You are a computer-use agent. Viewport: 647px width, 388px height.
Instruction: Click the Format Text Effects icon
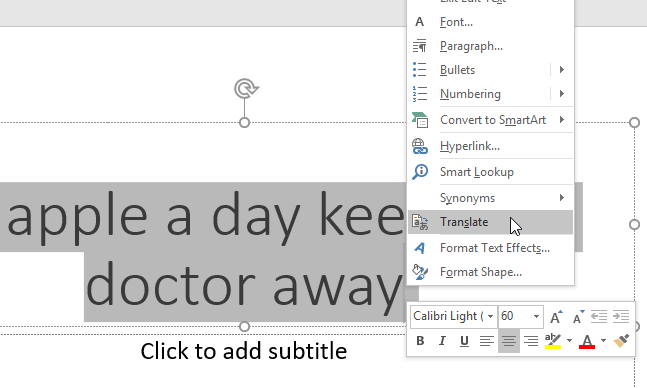420,248
